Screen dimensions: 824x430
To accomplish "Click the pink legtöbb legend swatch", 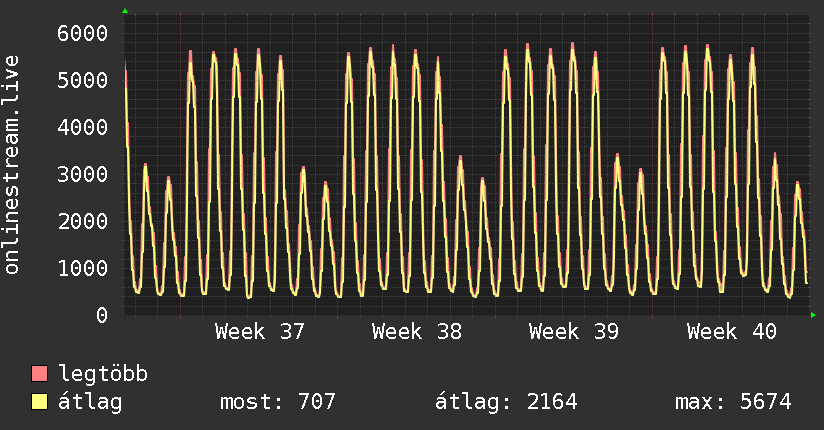I will tap(39, 374).
